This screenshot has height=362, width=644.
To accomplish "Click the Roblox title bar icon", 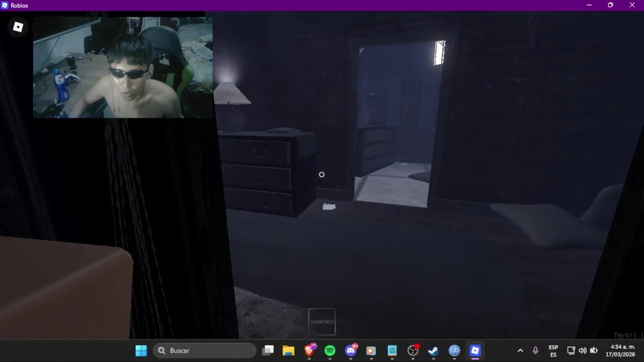I will click(5, 6).
